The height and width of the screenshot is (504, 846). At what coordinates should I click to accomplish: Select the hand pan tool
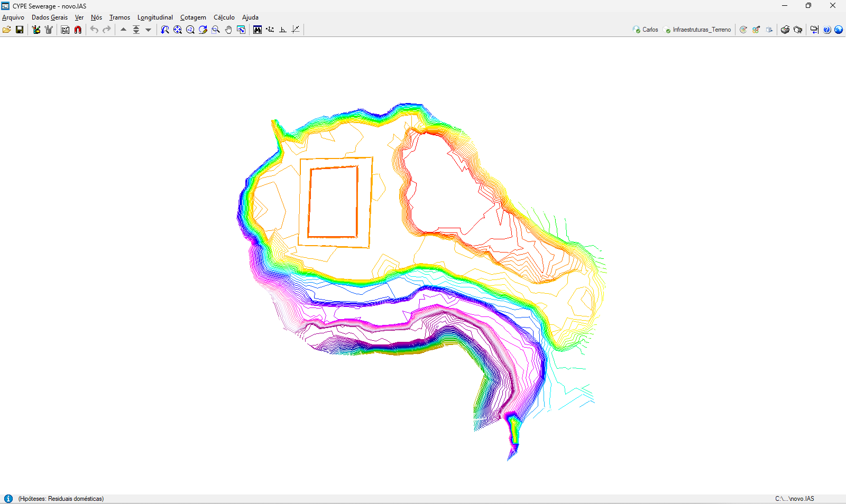[x=228, y=30]
